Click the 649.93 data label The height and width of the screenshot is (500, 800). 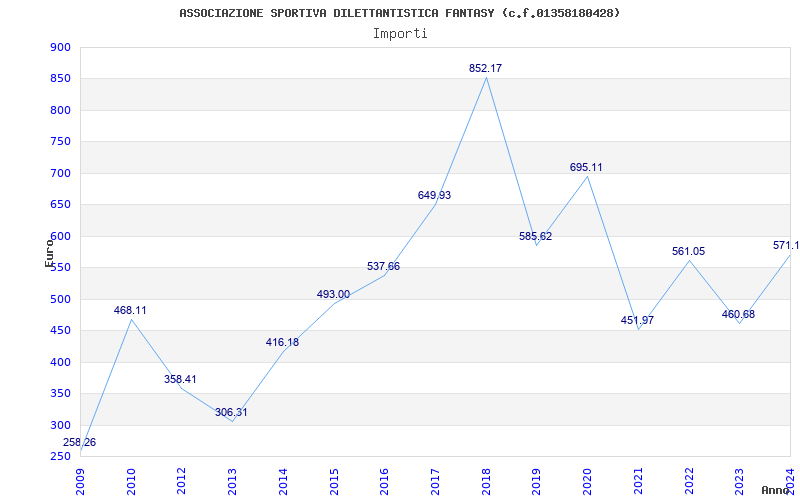pos(434,195)
